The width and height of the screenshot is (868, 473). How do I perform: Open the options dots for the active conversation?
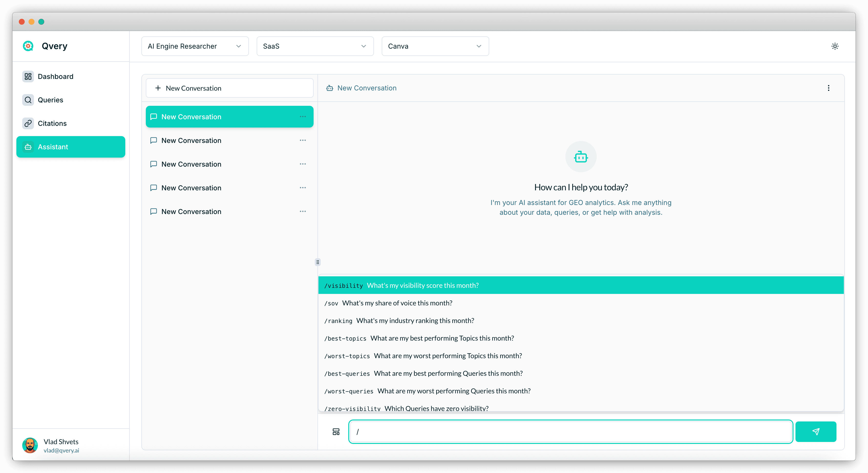(303, 117)
